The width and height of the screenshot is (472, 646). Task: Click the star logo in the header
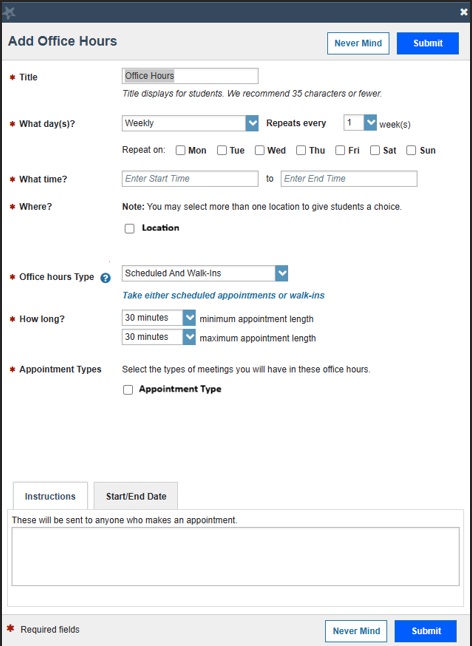coord(9,12)
